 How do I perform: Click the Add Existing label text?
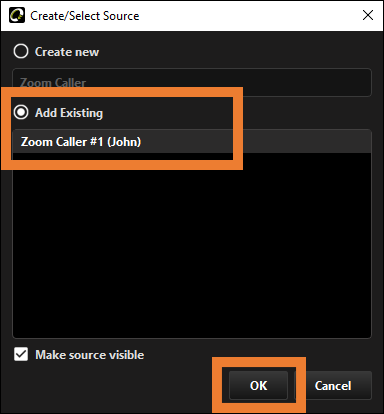tap(69, 113)
